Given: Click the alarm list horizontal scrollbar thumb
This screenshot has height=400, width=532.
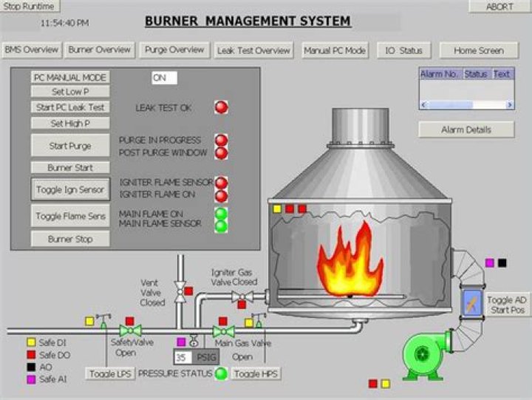Looking at the screenshot, I should coord(450,104).
